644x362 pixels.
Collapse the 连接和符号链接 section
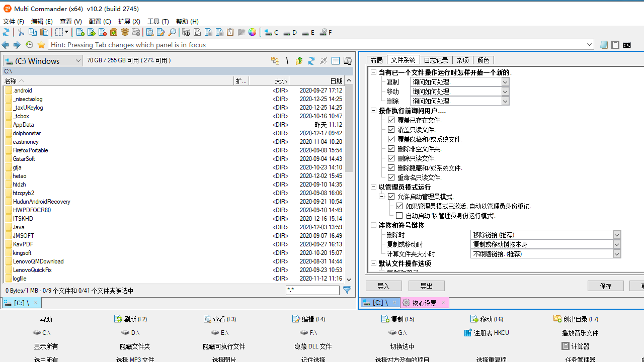[373, 225]
